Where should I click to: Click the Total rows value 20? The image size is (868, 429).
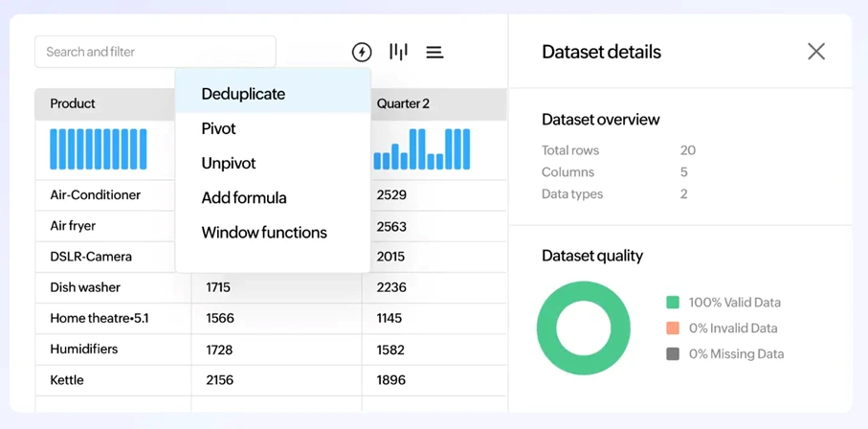[688, 150]
